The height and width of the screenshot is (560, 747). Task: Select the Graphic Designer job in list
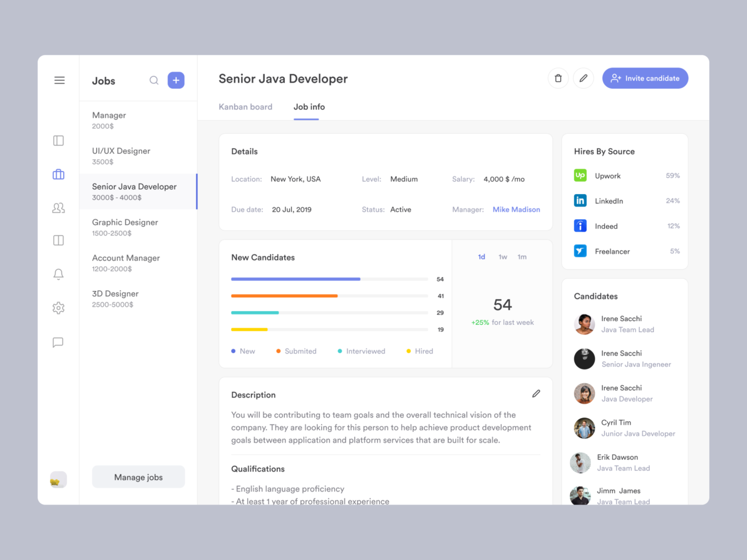[x=125, y=227]
